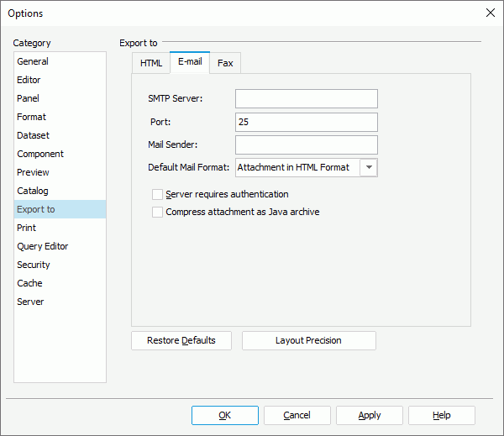
Task: Click the Cancel button
Action: (297, 416)
